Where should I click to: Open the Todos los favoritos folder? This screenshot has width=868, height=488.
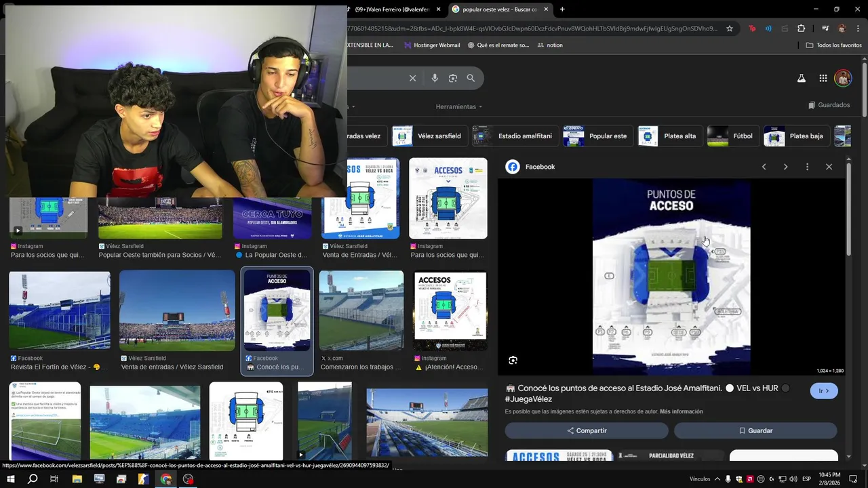click(x=833, y=45)
